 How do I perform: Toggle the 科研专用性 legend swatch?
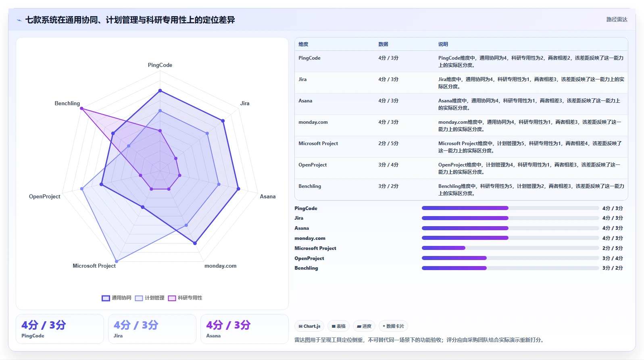pyautogui.click(x=172, y=298)
